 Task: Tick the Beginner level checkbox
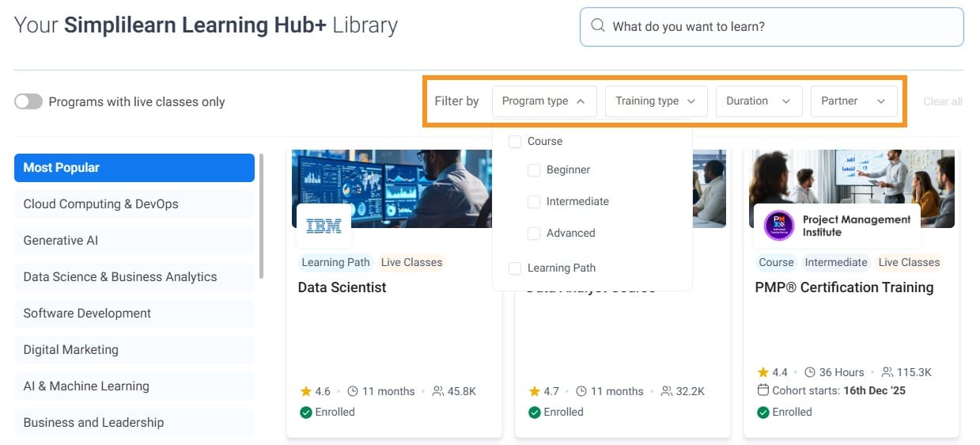pyautogui.click(x=534, y=170)
